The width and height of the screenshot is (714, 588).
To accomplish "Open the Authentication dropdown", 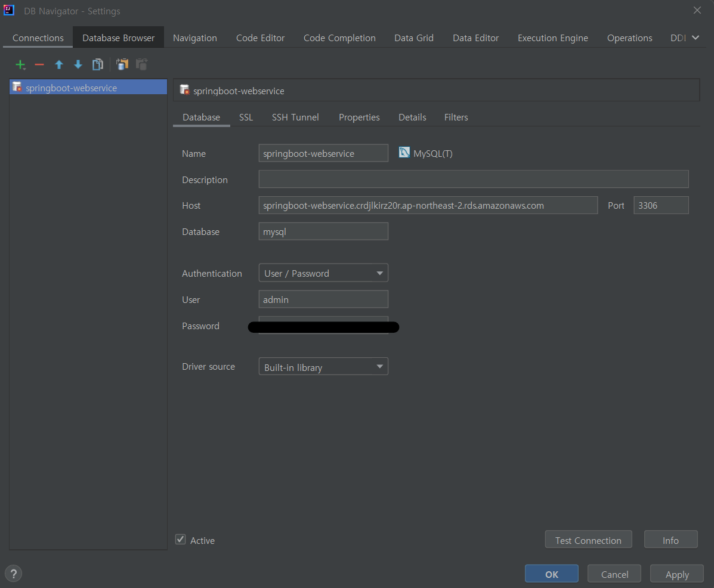I will coord(323,273).
